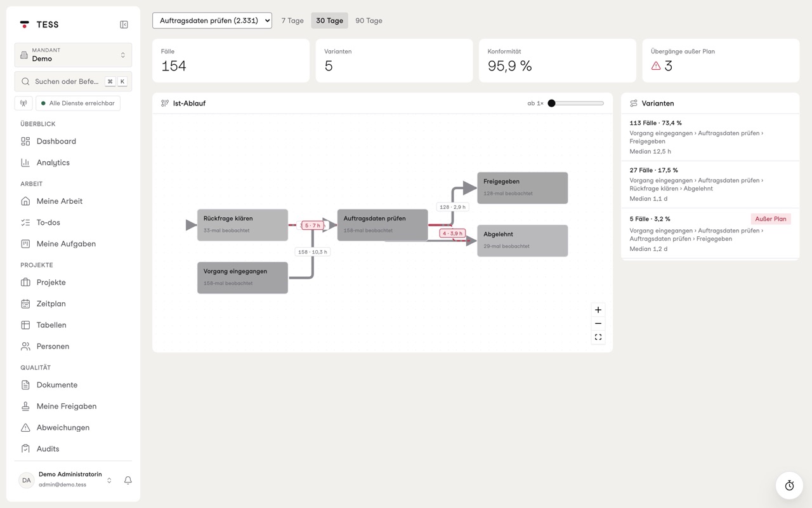Screen dimensions: 812x508
Task: Click the TESS logo
Action: (x=39, y=25)
